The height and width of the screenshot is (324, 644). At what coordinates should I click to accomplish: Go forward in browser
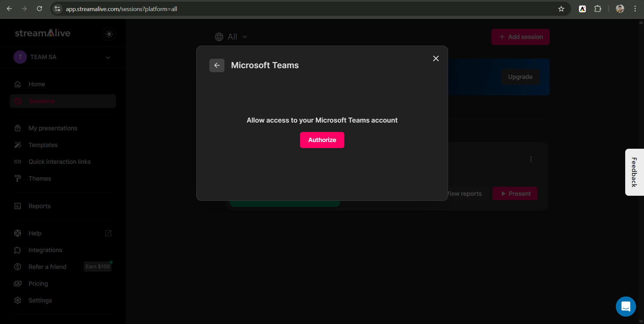tap(24, 9)
